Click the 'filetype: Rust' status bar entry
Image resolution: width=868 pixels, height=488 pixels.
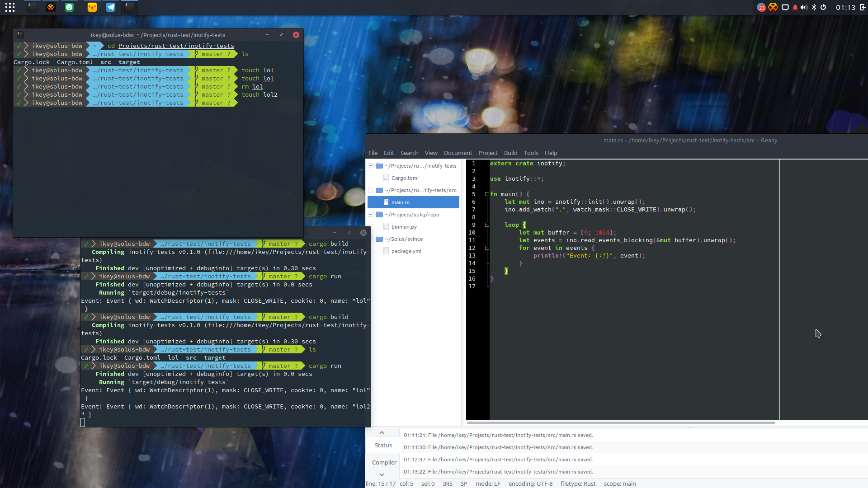tap(578, 483)
